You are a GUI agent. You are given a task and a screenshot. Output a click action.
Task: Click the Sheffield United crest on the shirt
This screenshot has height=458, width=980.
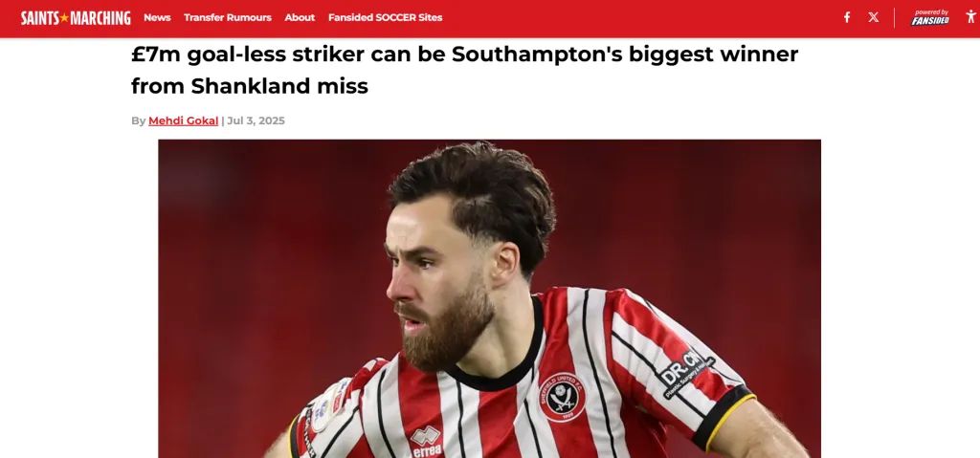point(562,397)
